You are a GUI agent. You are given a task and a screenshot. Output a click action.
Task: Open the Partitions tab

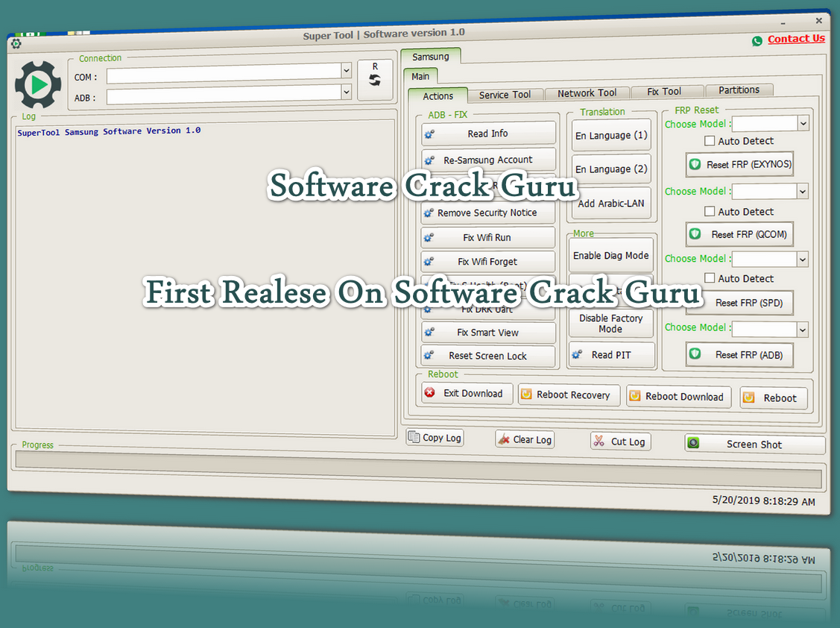coord(739,90)
